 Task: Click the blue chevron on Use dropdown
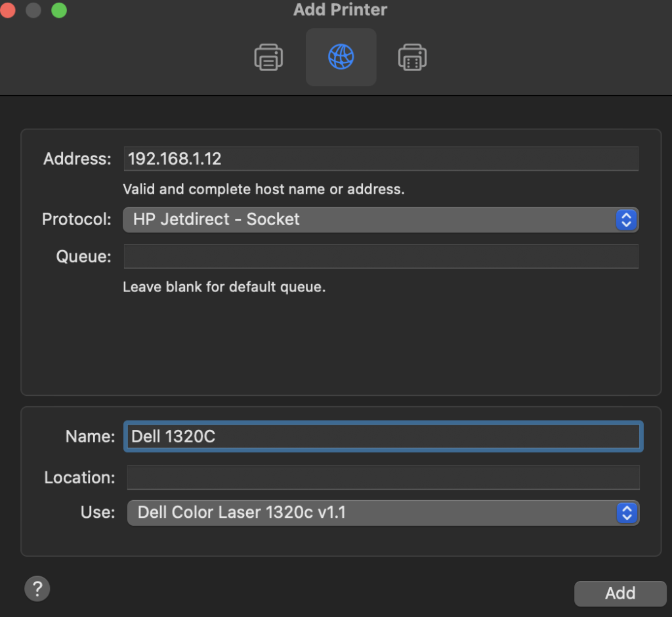[627, 513]
